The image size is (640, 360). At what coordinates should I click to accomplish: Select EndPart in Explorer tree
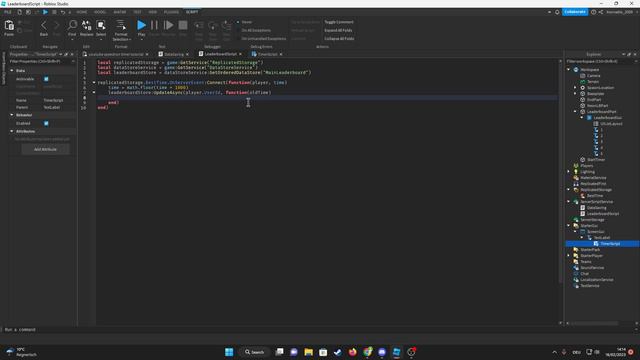coord(594,100)
